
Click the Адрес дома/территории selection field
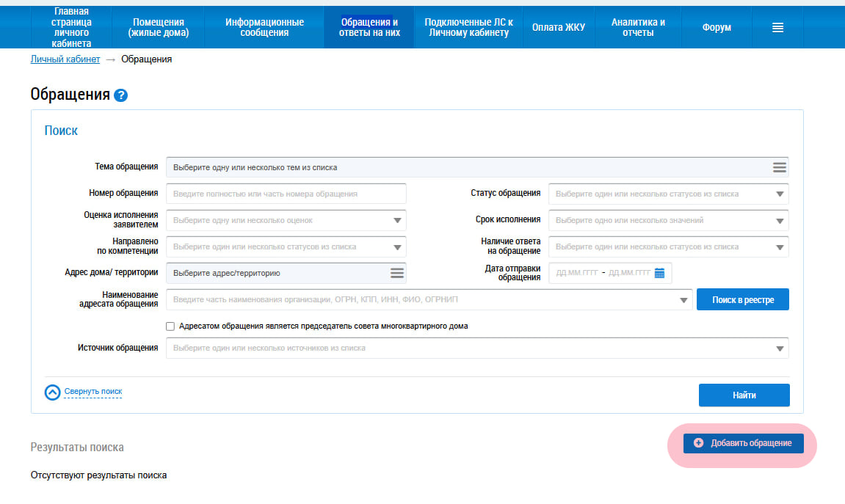(286, 273)
